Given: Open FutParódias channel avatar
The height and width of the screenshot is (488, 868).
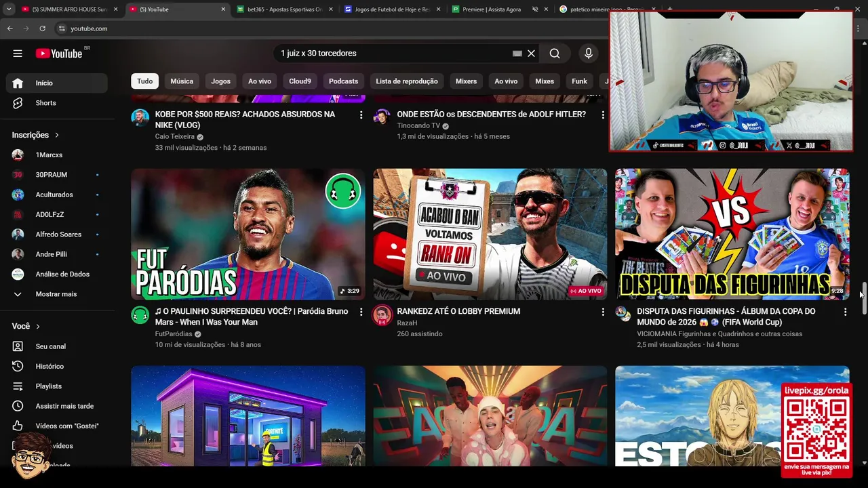Looking at the screenshot, I should click(140, 315).
